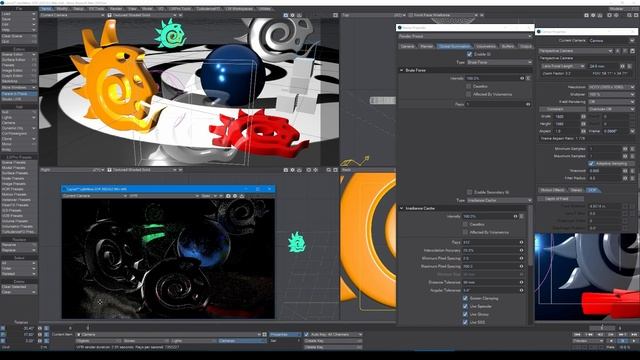This screenshot has height=360, width=640.
Task: Click the envelope E button beside Irradiance Cache Intensity
Action: (522, 216)
